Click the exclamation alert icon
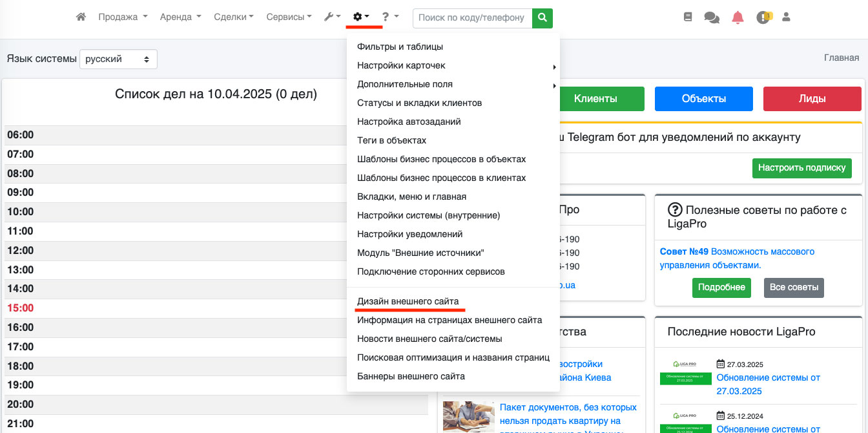This screenshot has width=868, height=433. (x=763, y=18)
